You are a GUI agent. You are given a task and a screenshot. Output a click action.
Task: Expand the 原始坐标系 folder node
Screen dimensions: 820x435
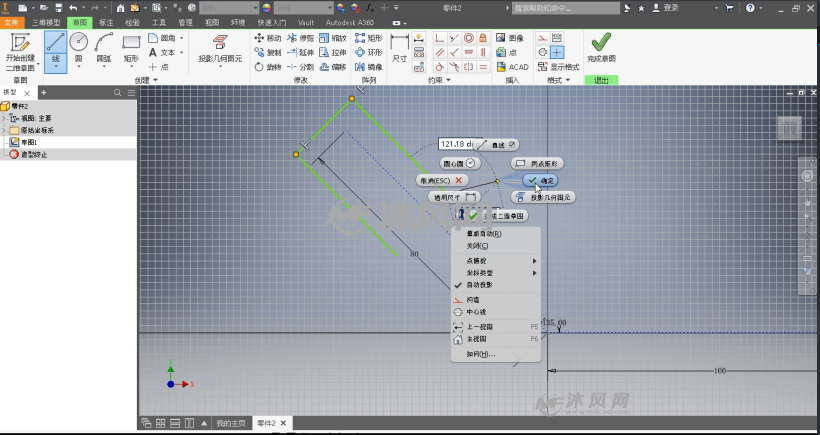click(4, 130)
